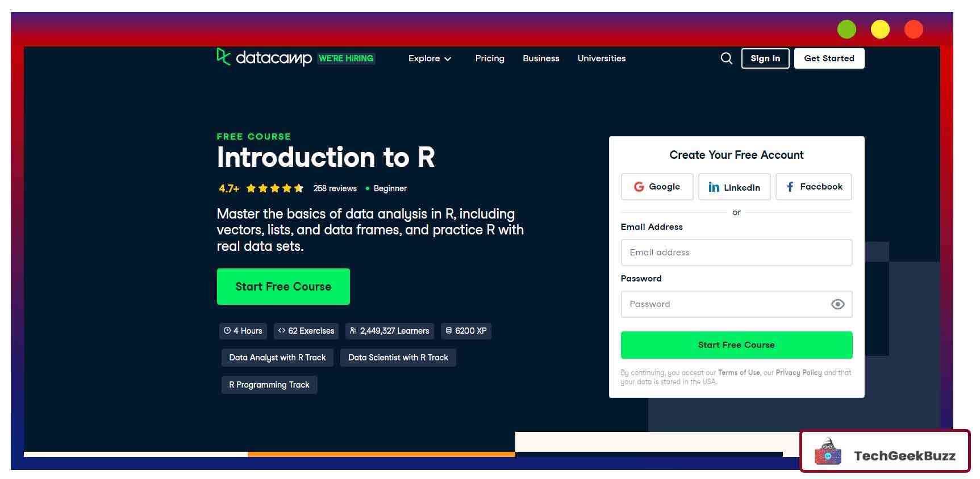Click the Get Started button
980x479 pixels.
point(829,58)
